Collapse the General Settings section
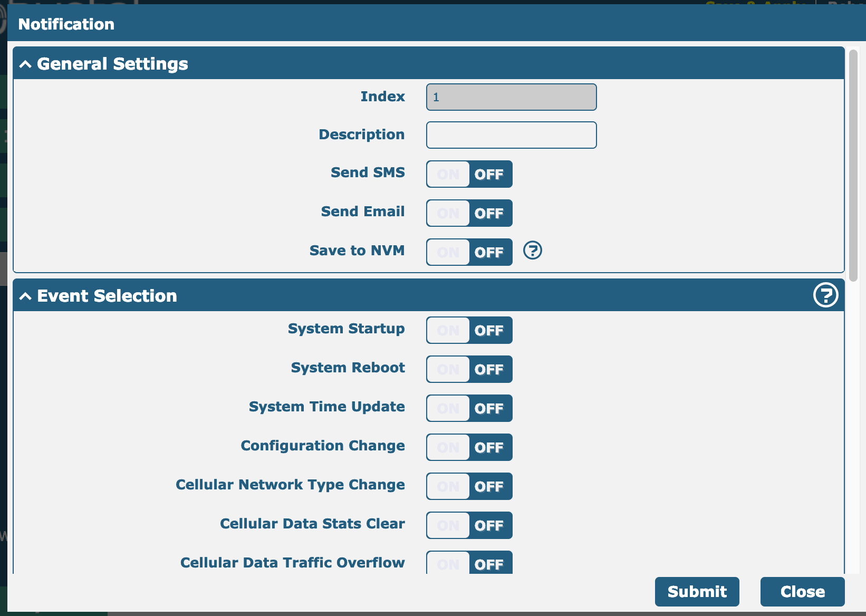Viewport: 866px width, 616px height. (x=25, y=64)
